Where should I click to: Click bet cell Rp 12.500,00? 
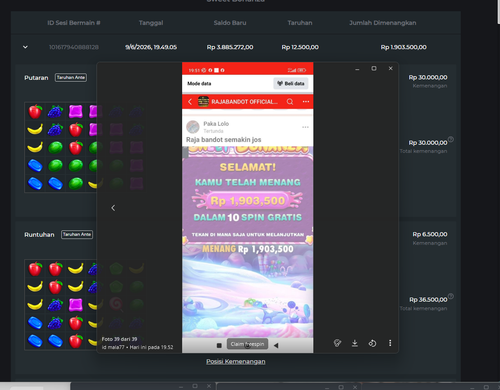click(x=300, y=47)
